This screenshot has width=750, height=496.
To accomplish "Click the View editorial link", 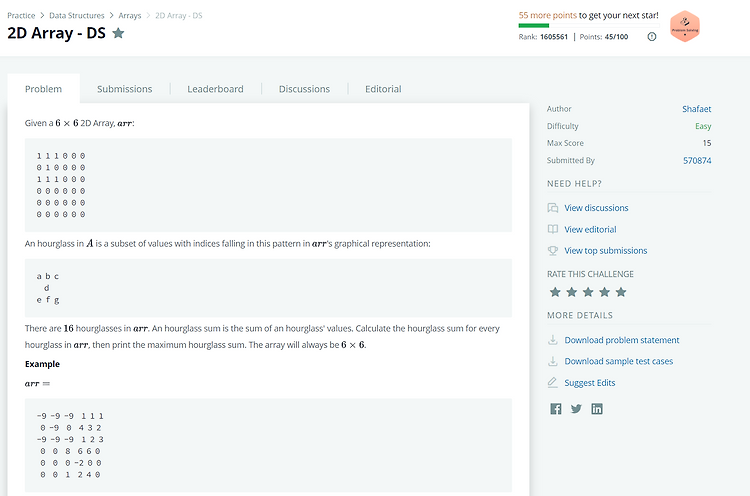I will click(590, 230).
